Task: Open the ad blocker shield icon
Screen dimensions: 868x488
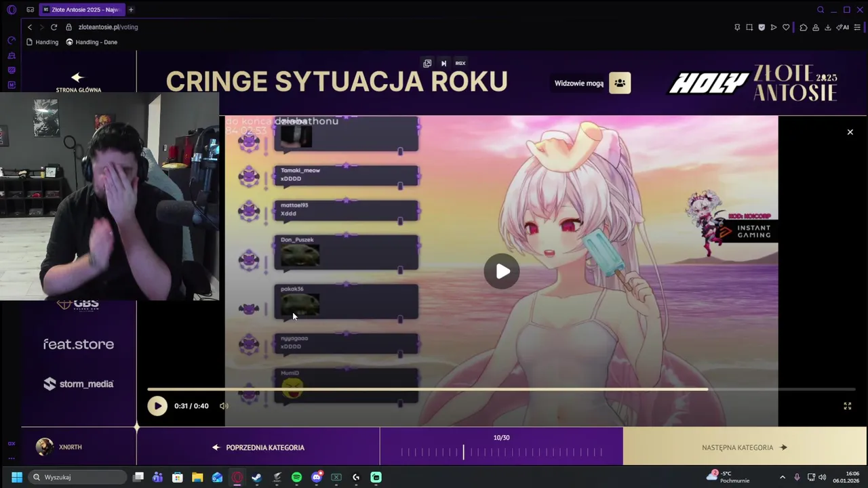Action: click(762, 27)
